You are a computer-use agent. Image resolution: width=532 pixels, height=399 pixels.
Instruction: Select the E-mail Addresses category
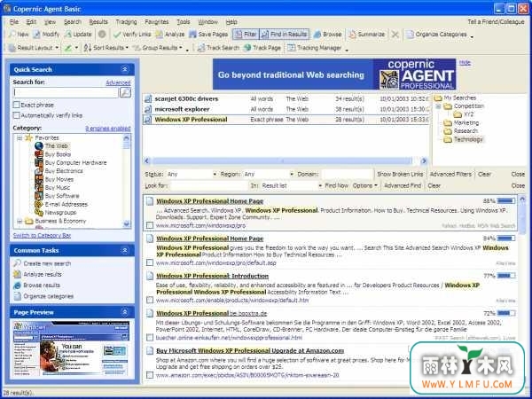[x=66, y=204]
